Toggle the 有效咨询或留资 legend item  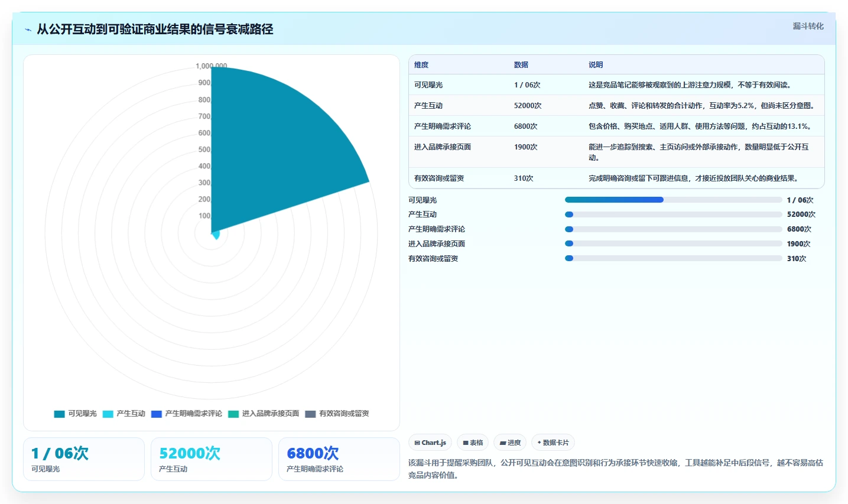click(x=337, y=414)
